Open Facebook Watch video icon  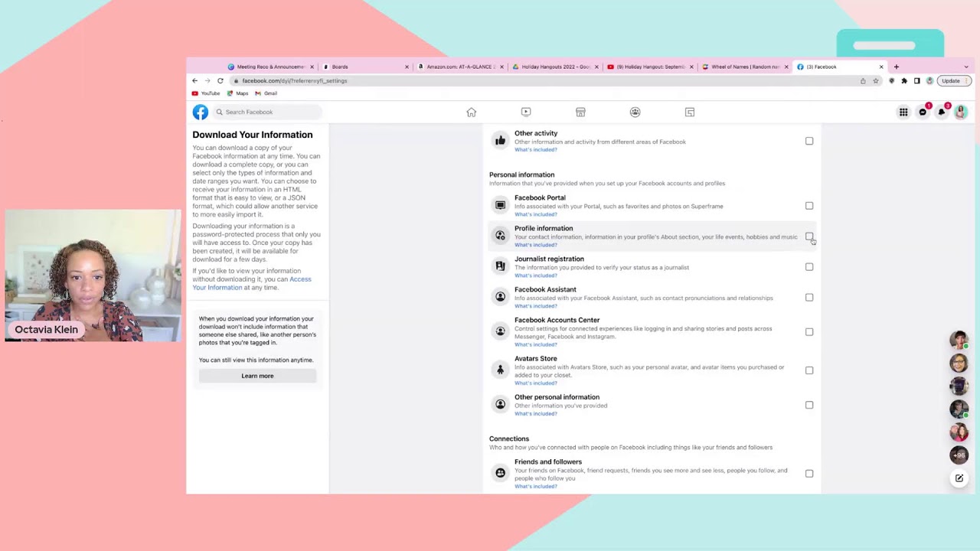pyautogui.click(x=526, y=112)
